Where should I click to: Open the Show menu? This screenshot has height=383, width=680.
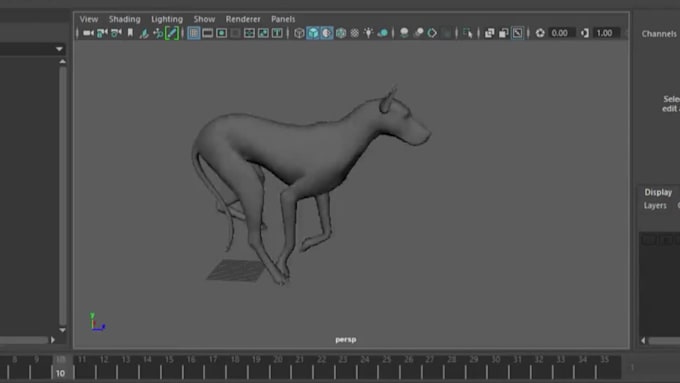pyautogui.click(x=204, y=19)
